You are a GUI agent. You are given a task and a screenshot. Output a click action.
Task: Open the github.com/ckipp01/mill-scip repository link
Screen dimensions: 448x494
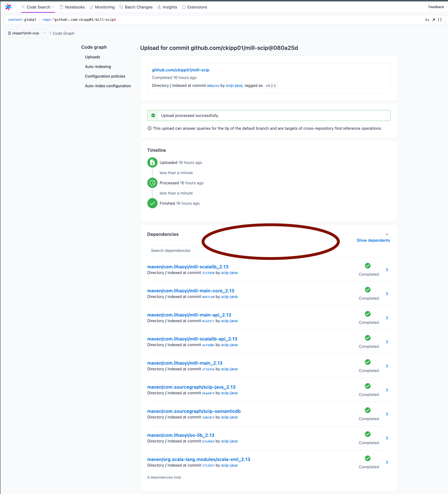click(180, 70)
